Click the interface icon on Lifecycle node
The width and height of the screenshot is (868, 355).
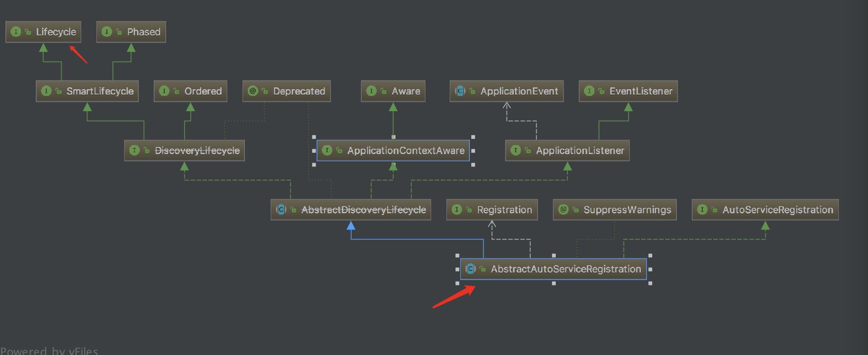(16, 32)
